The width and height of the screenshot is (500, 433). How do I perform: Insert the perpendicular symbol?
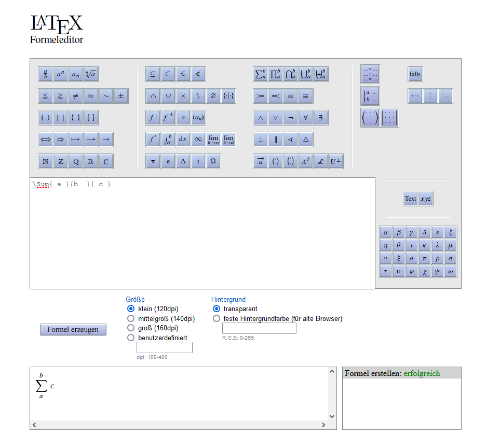[260, 139]
